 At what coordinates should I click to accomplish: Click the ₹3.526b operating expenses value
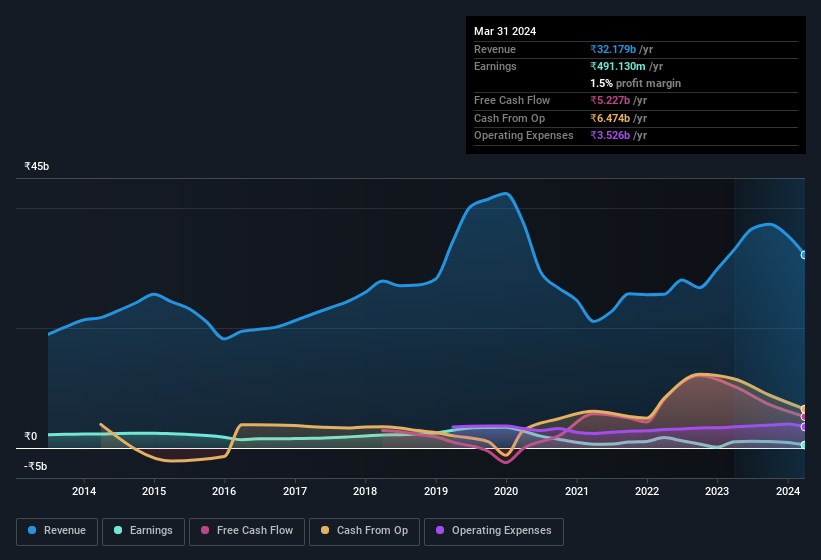click(610, 135)
